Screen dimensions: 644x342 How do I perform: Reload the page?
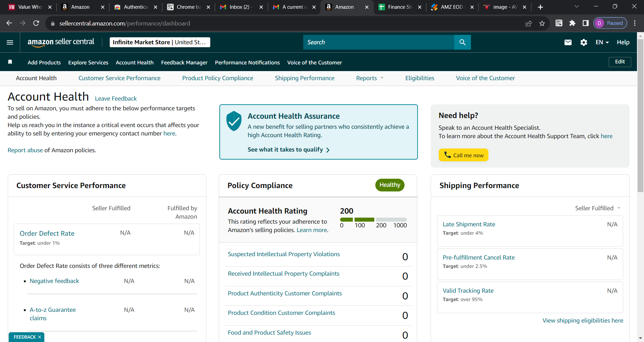pos(36,23)
